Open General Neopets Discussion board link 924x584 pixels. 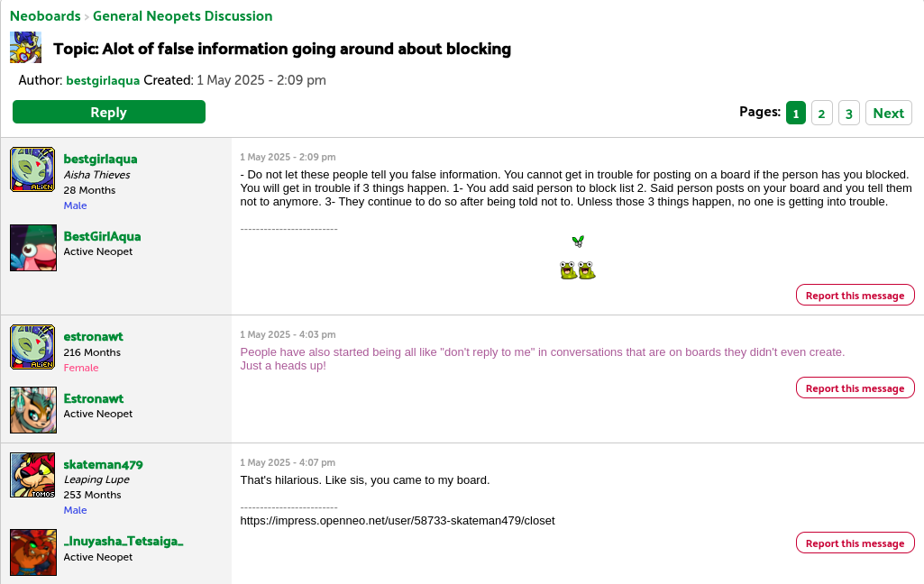(x=183, y=16)
